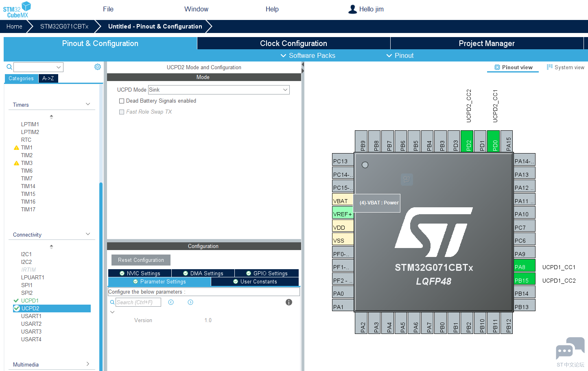
Task: Click the TIM1 warning icon
Action: (16, 148)
